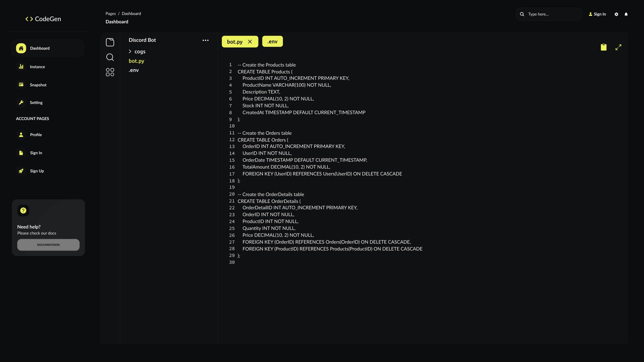Screen dimensions: 644x362
Task: Click the Setting wrench icon
Action: (x=21, y=103)
